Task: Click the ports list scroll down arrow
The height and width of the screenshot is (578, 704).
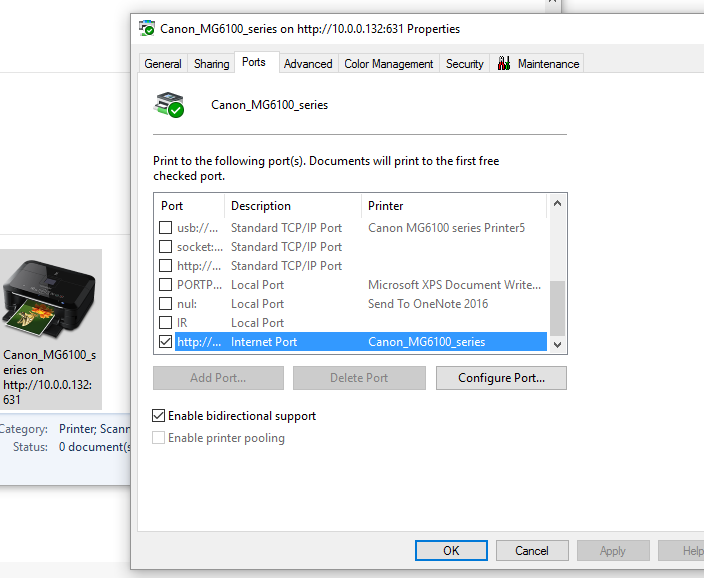Action: pyautogui.click(x=558, y=345)
